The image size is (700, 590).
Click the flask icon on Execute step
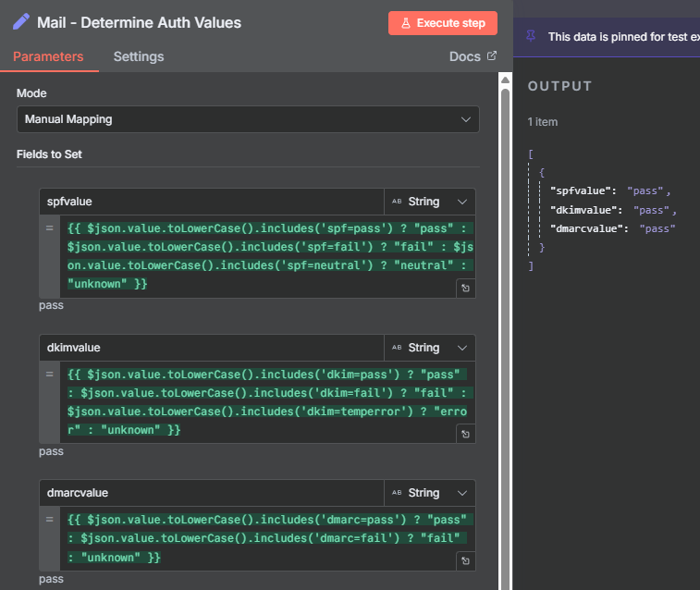[405, 23]
